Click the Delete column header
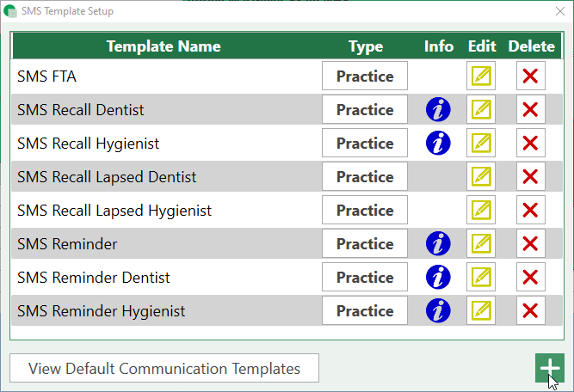This screenshot has height=392, width=574. [532, 46]
